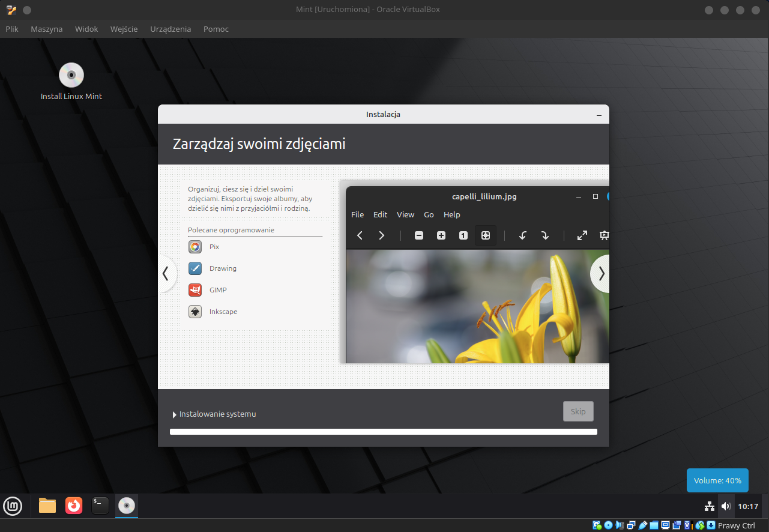Select the Install Linux Mint desktop icon
Screen dimensions: 769x532
point(71,82)
